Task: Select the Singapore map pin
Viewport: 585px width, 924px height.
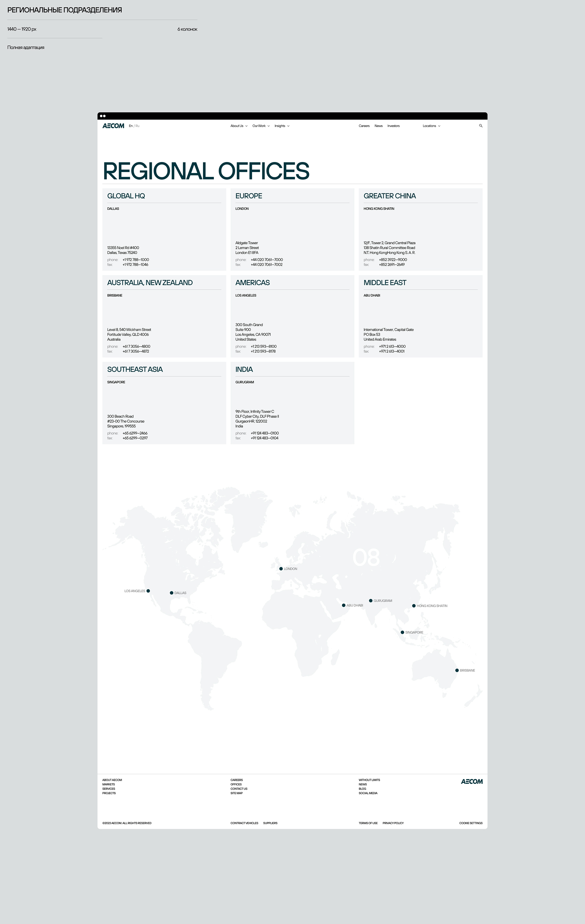Action: point(402,632)
